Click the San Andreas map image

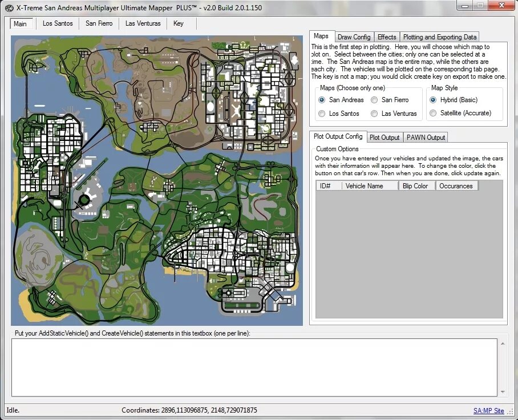pos(157,180)
